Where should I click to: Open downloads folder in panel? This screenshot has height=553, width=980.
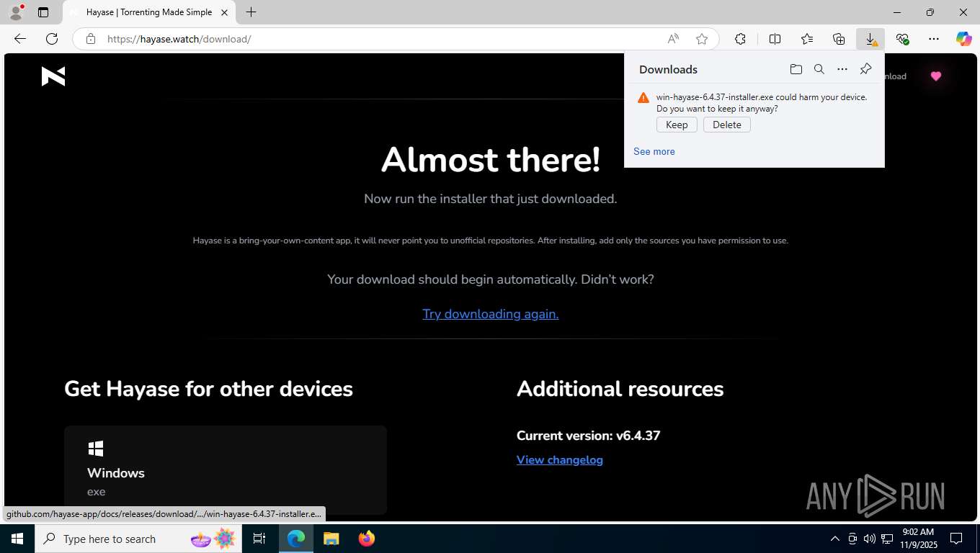tap(796, 69)
